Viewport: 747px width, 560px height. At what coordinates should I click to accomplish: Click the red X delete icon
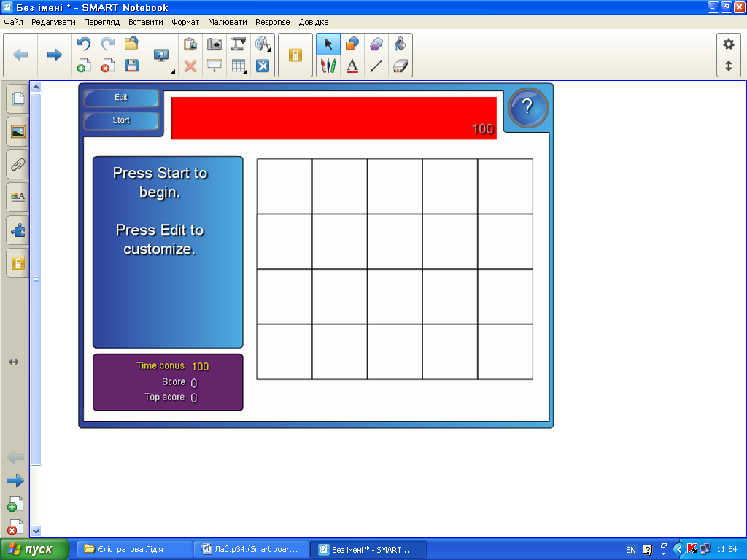190,66
